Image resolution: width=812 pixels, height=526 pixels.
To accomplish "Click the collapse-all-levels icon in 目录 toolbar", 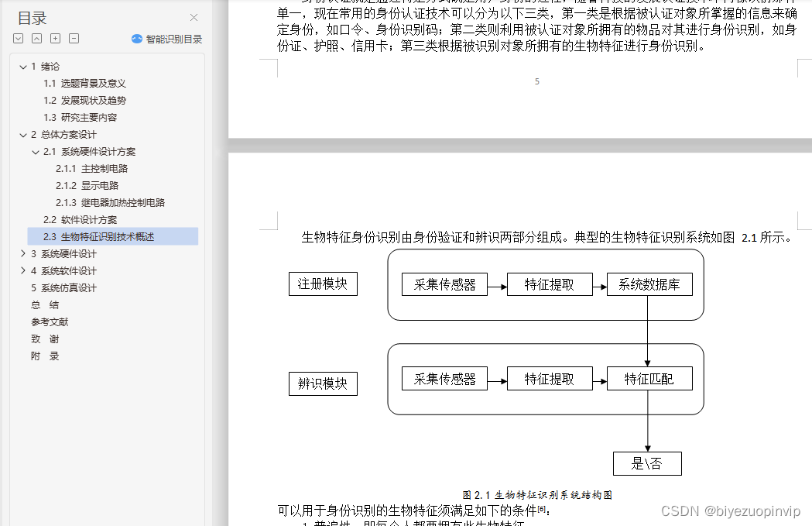I will tap(36, 39).
